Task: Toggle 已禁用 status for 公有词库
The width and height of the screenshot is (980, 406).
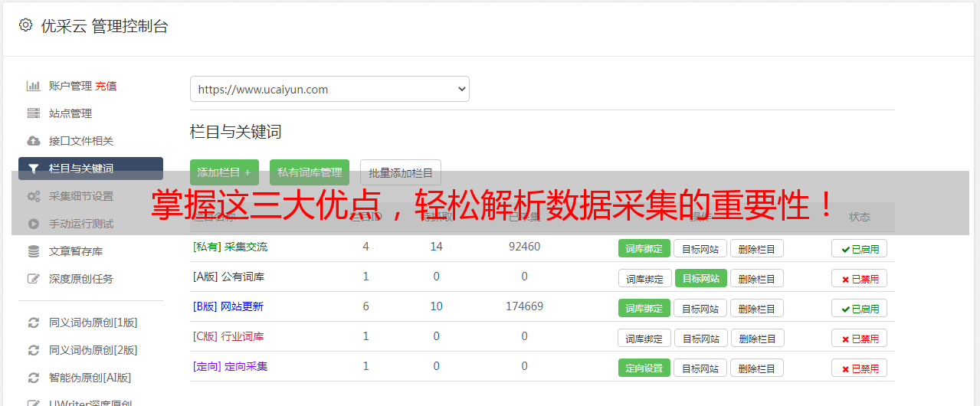Action: pyautogui.click(x=860, y=278)
